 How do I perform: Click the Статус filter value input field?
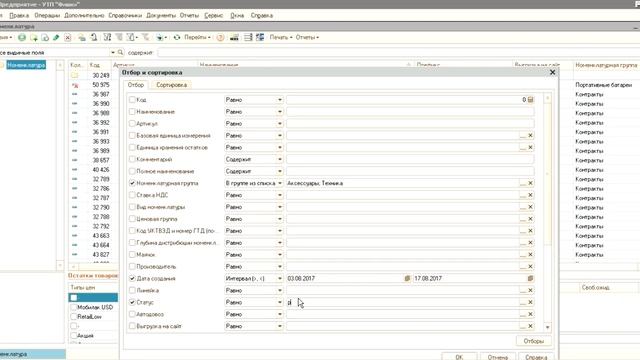click(x=402, y=302)
